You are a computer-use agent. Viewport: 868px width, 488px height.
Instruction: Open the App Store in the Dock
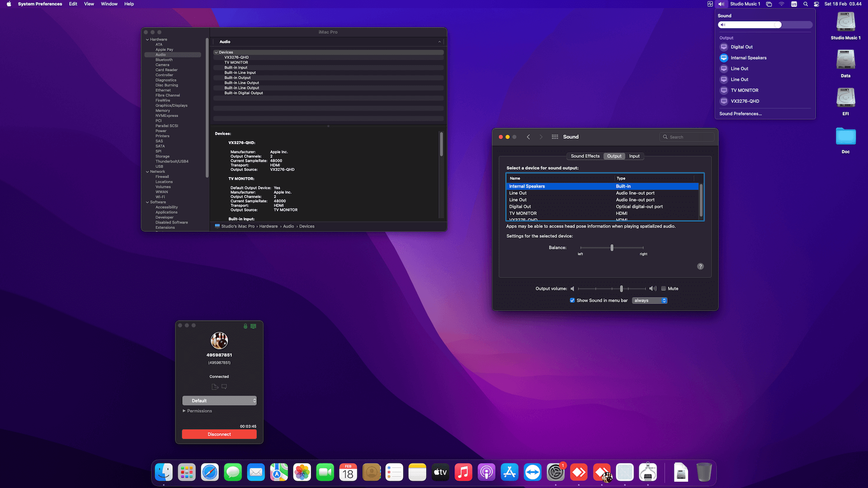[509, 473]
